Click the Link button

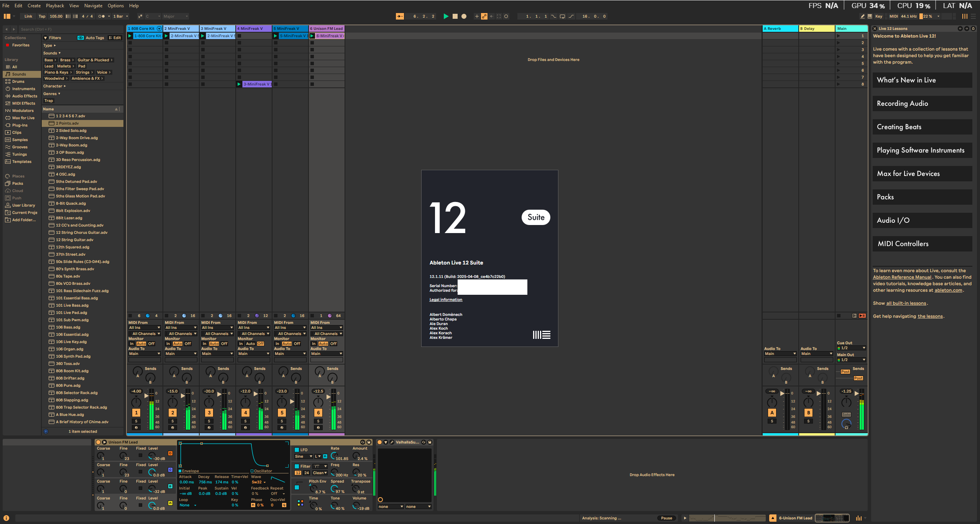click(x=28, y=16)
